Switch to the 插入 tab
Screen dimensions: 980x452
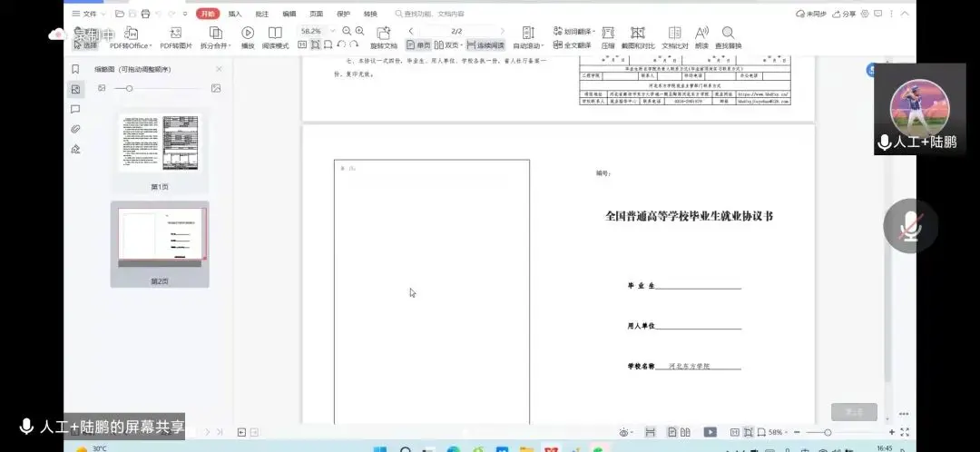click(x=235, y=13)
